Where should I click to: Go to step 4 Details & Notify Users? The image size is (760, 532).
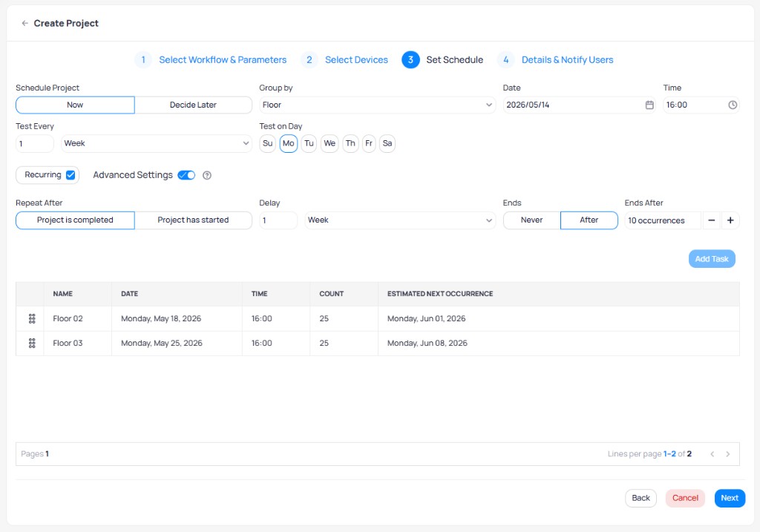point(555,60)
